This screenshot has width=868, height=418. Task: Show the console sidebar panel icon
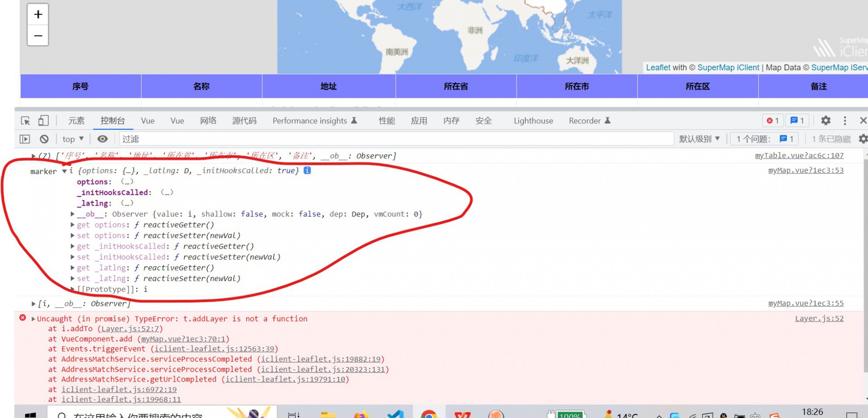point(25,139)
